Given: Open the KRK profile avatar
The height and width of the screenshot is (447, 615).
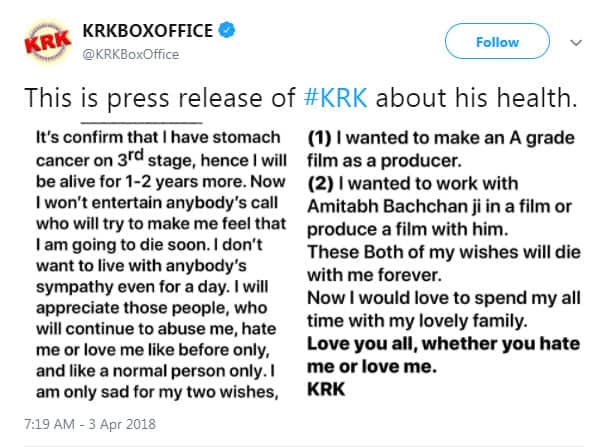Looking at the screenshot, I should point(47,42).
